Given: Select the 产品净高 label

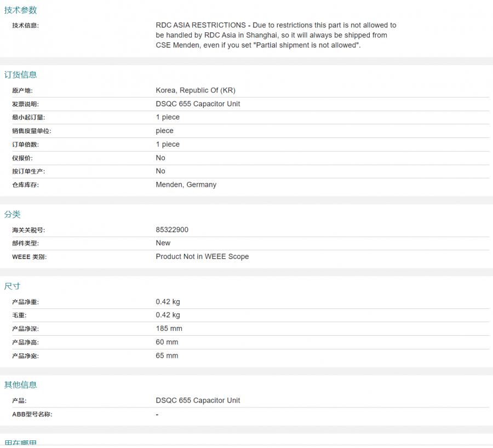Looking at the screenshot, I should coord(25,342).
